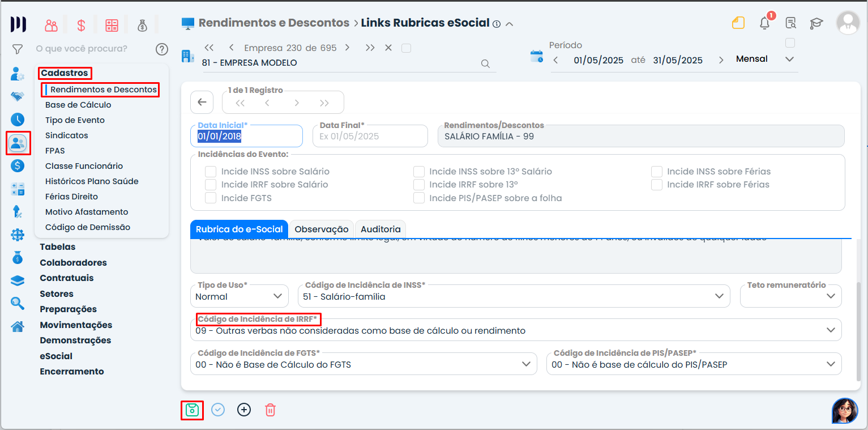
Task: Open the Sindicatos menu item
Action: coord(67,135)
